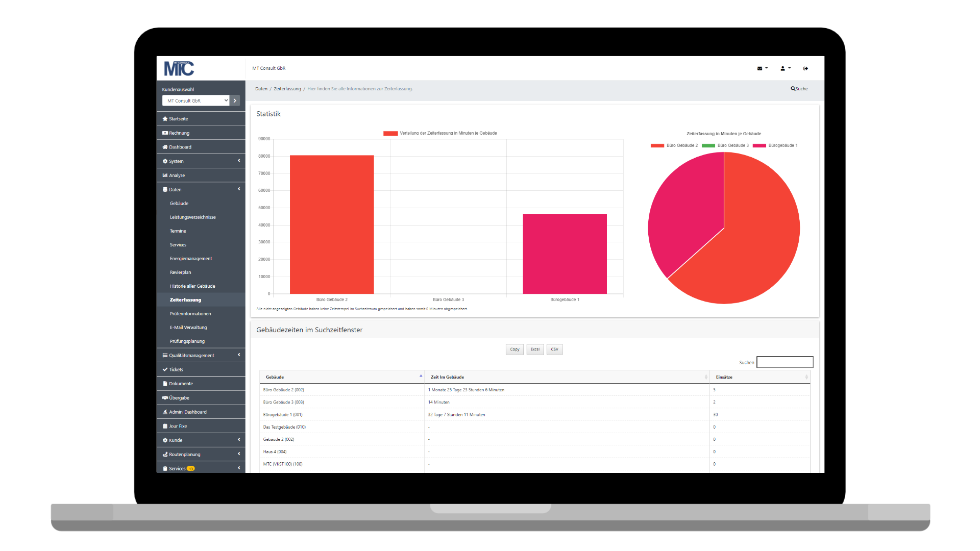The width and height of the screenshot is (980, 551).
Task: Toggle Büro Gebäude 2 pie legend
Action: tap(675, 146)
